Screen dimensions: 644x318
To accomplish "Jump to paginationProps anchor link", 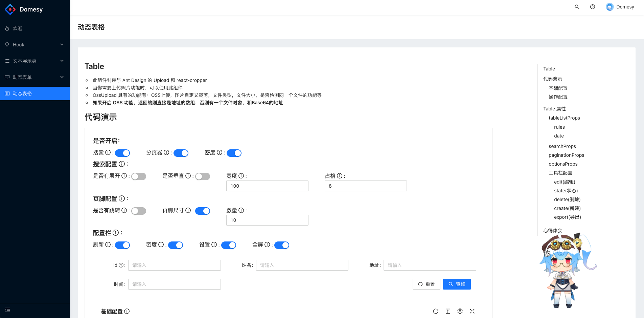I will pyautogui.click(x=566, y=155).
